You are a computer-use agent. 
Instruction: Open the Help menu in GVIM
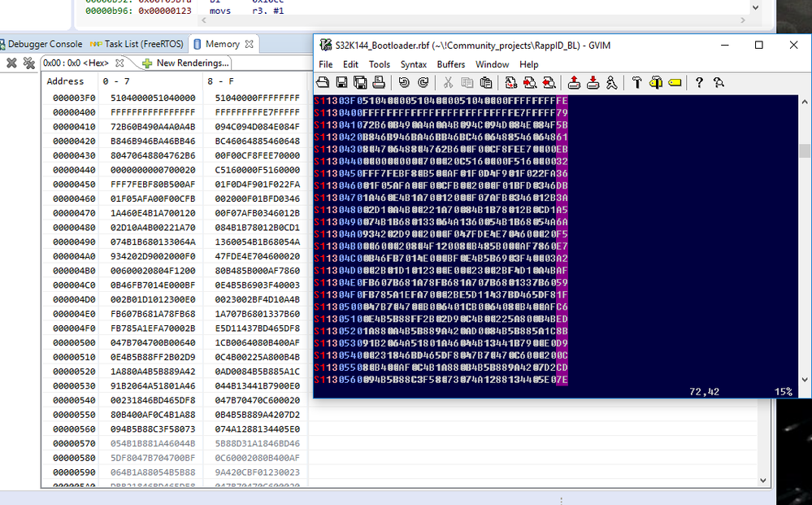tap(528, 64)
